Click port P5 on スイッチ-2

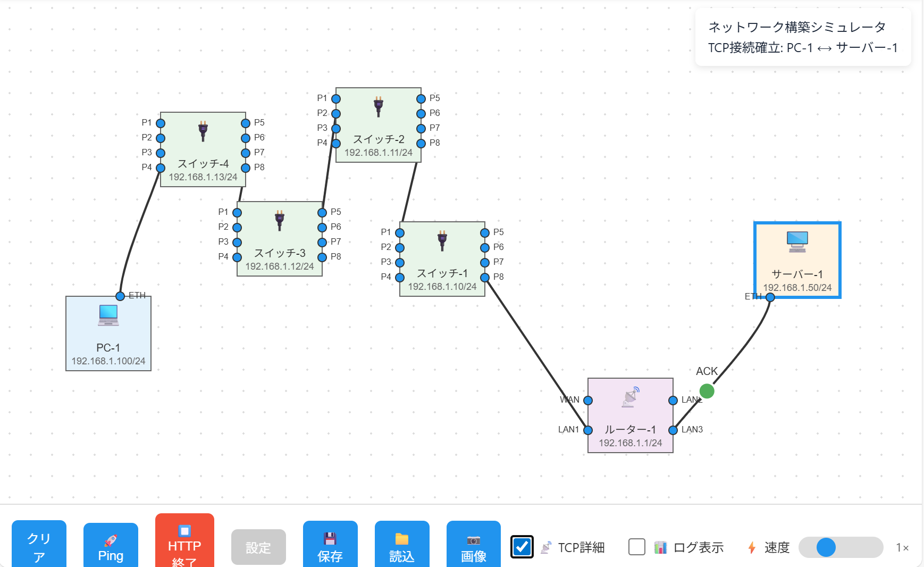click(421, 98)
